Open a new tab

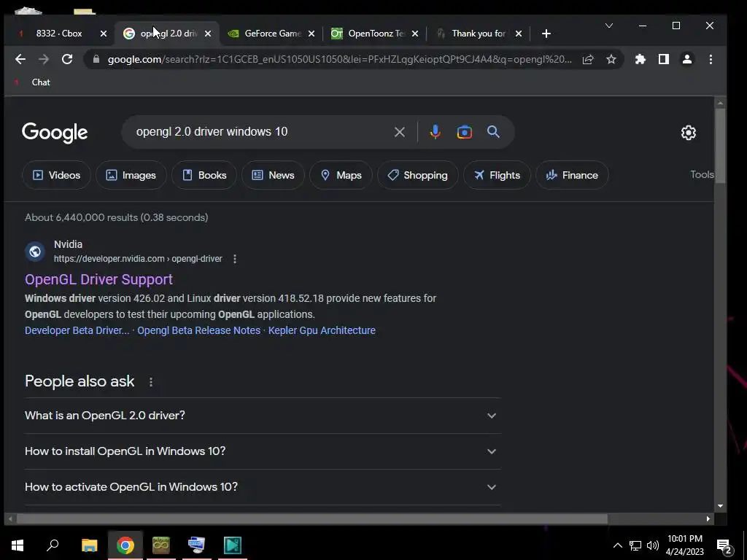546,34
